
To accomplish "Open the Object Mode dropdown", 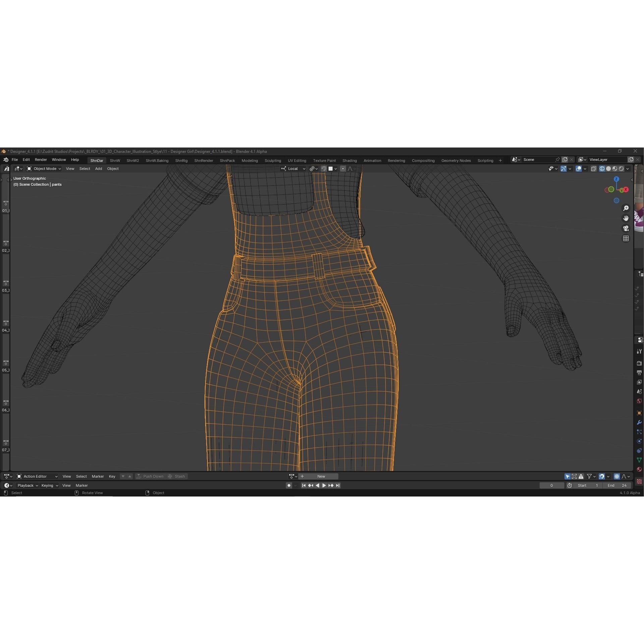I will pyautogui.click(x=44, y=169).
